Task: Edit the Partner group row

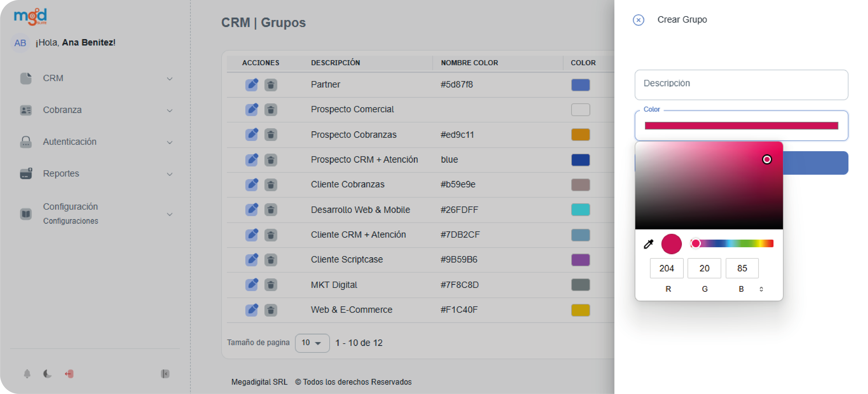Action: point(251,85)
